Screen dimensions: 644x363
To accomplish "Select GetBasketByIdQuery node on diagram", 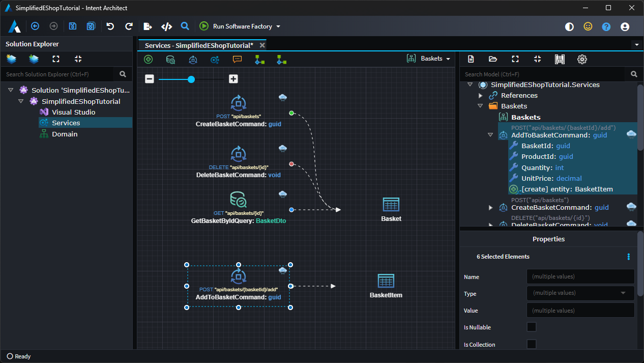I will point(238,207).
